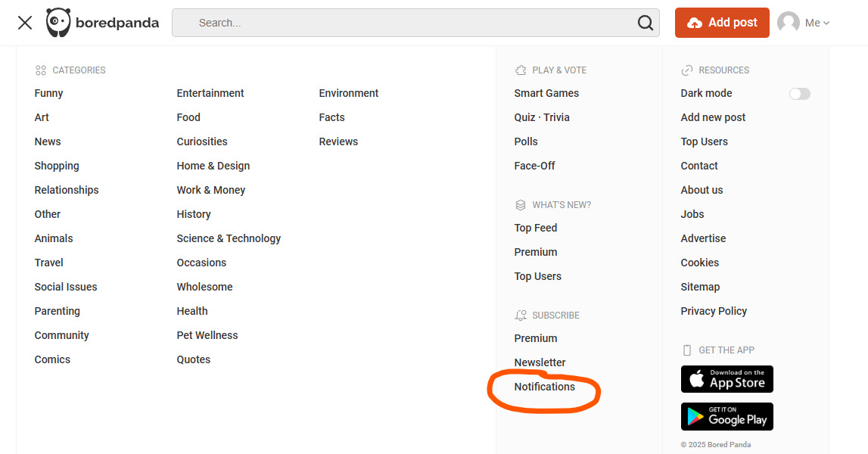The height and width of the screenshot is (454, 868).
Task: Open the Google Play badge
Action: click(726, 416)
